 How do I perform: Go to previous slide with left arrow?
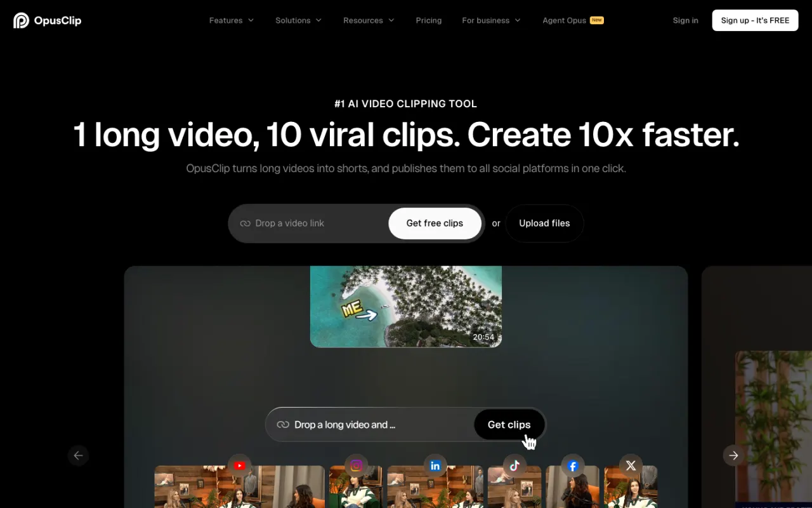[79, 455]
